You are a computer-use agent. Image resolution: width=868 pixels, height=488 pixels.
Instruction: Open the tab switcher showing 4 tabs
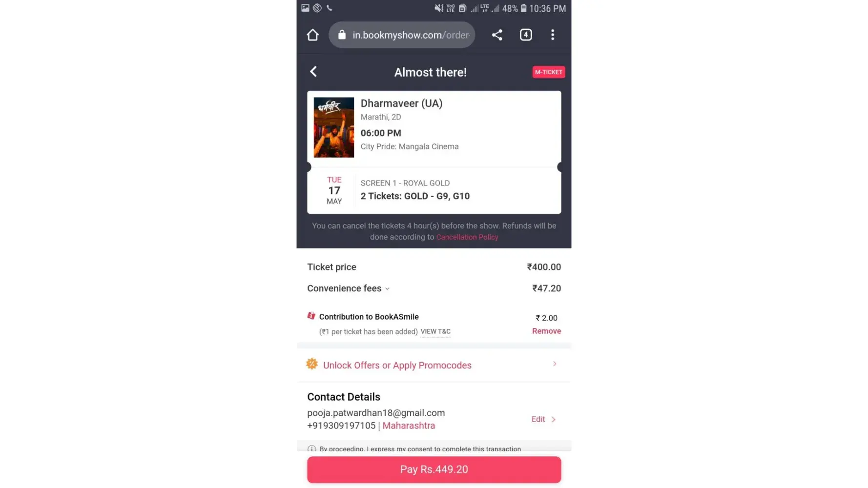coord(526,35)
